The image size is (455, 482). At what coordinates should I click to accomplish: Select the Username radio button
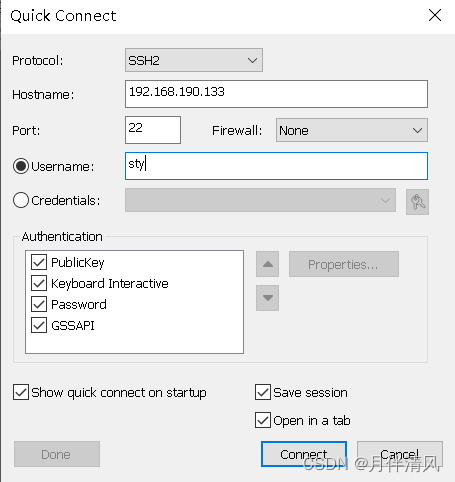[x=21, y=166]
